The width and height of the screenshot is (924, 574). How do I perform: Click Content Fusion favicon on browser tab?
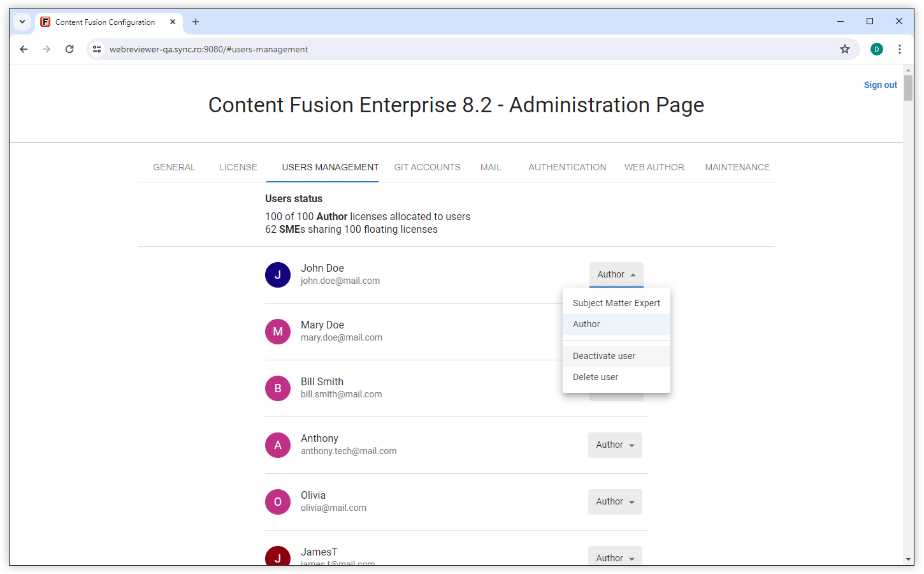(45, 22)
